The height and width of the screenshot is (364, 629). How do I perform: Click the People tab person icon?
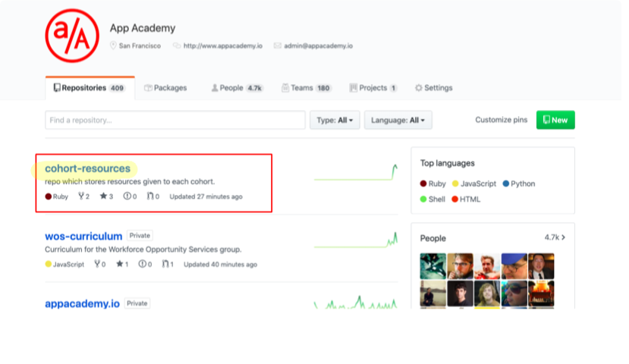click(215, 88)
